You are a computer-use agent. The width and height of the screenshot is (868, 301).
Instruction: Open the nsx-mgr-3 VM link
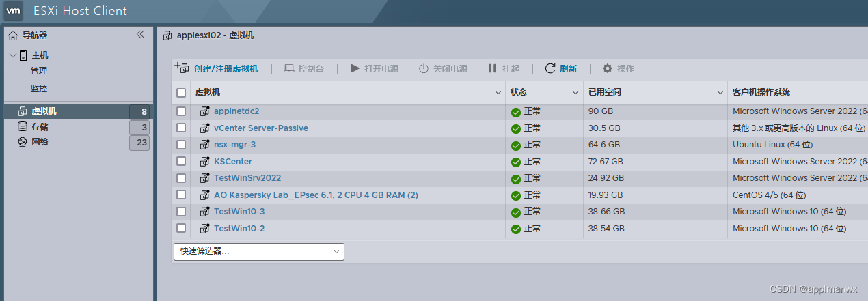point(234,145)
